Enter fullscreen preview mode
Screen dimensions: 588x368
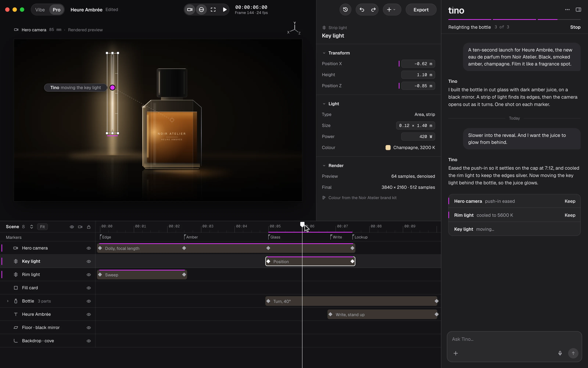213,10
